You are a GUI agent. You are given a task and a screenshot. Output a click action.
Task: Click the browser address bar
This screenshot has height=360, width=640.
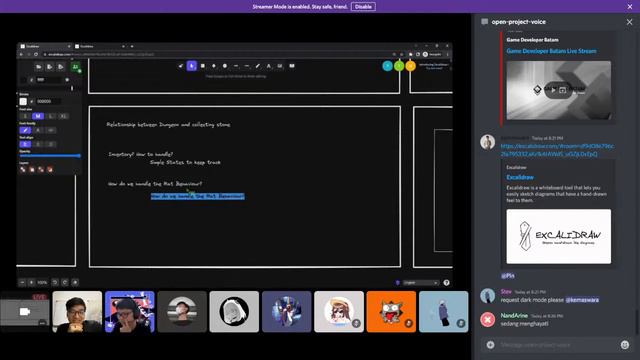[x=216, y=54]
